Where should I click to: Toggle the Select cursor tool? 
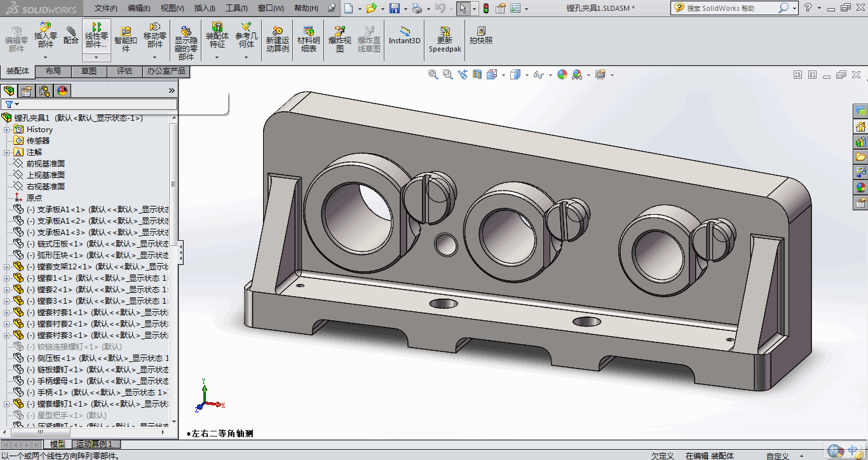coord(463,8)
